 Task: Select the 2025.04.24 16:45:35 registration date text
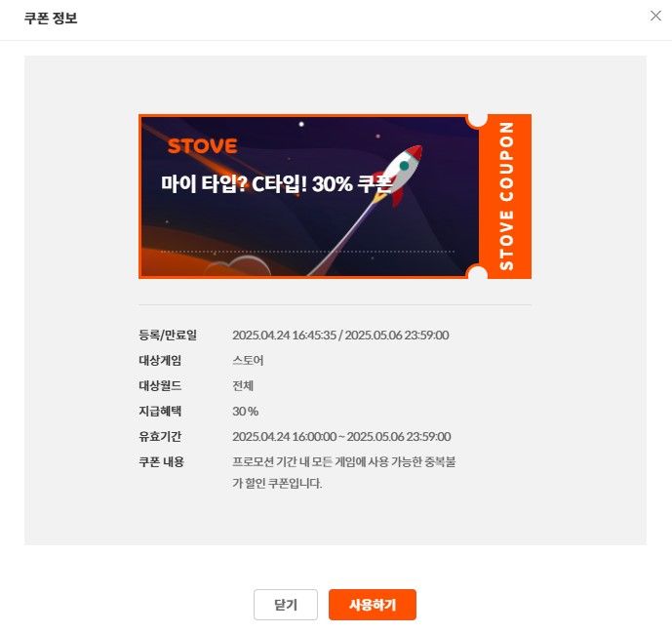point(284,336)
